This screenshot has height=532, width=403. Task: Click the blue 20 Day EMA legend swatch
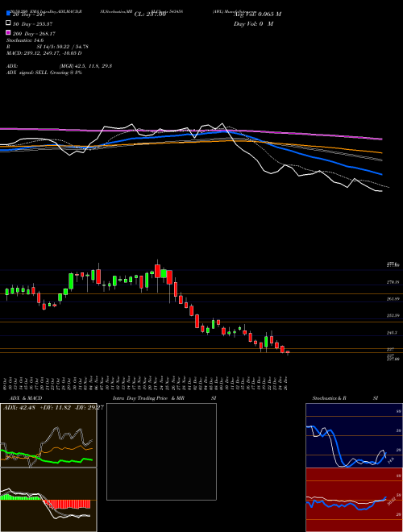[x=8, y=14]
